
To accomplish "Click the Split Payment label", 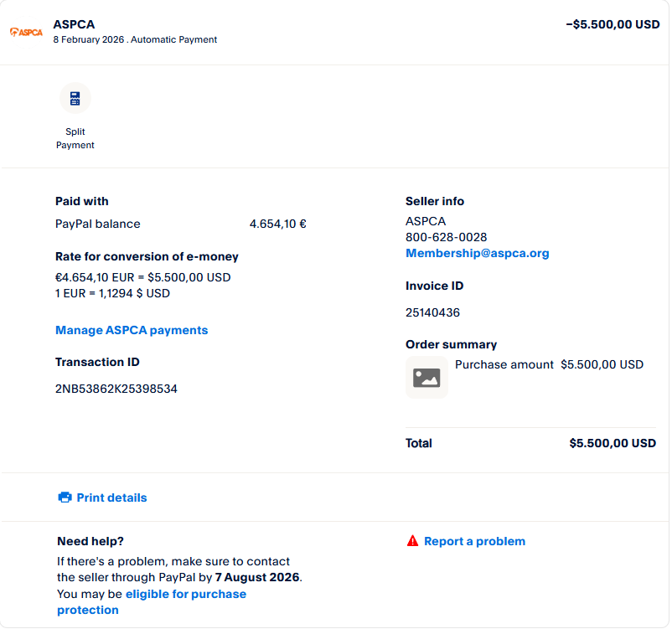I will [75, 138].
